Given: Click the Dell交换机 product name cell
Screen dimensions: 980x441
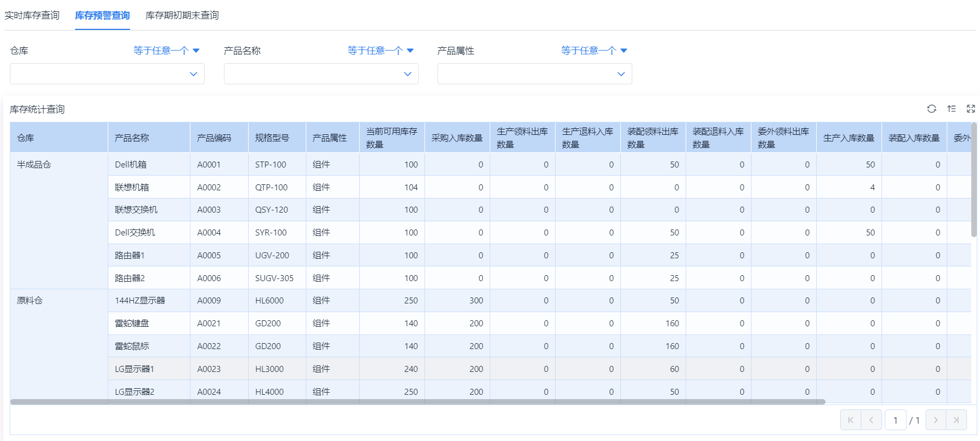Looking at the screenshot, I should click(149, 232).
